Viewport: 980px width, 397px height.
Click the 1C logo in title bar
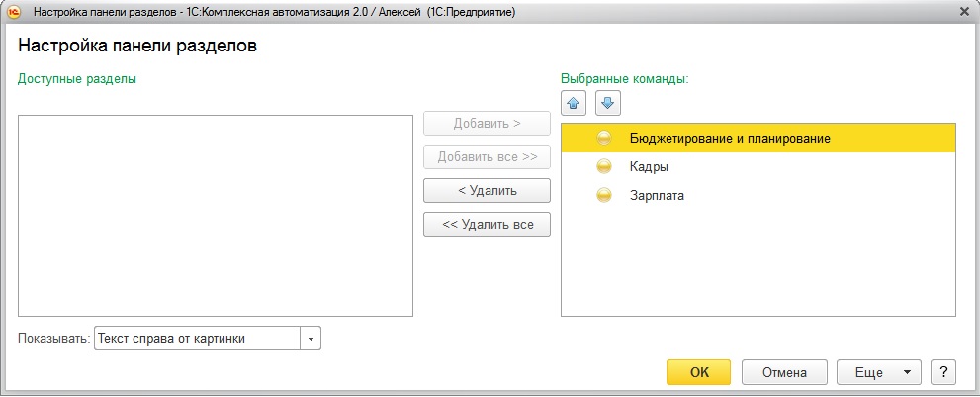[14, 11]
